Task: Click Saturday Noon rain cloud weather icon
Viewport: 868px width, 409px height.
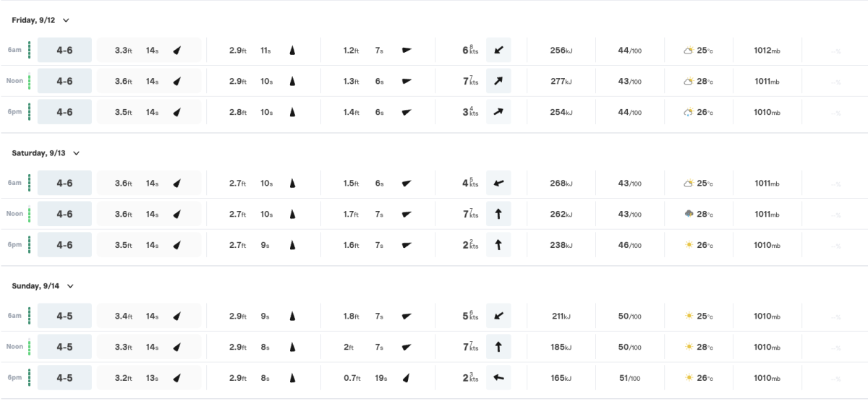Action: [689, 214]
